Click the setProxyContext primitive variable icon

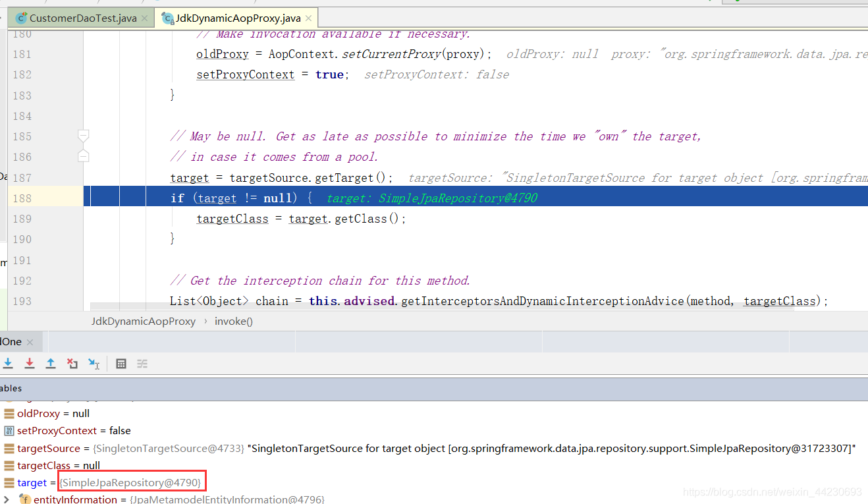(x=9, y=431)
